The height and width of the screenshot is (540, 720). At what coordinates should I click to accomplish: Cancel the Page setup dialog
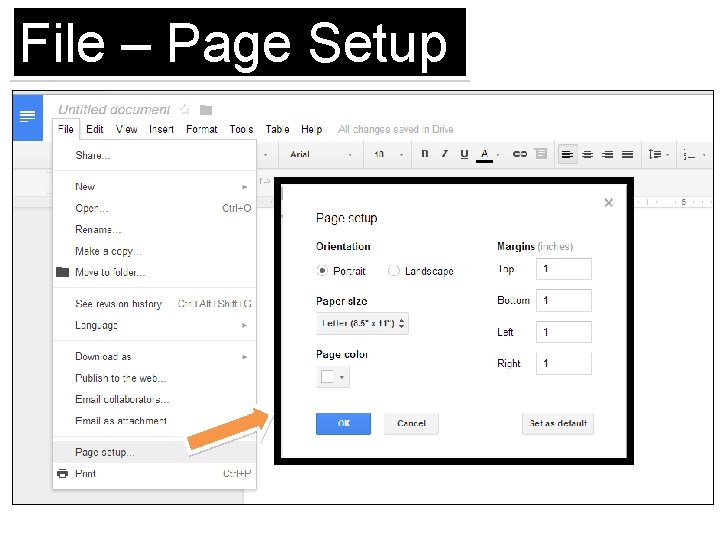coord(411,423)
